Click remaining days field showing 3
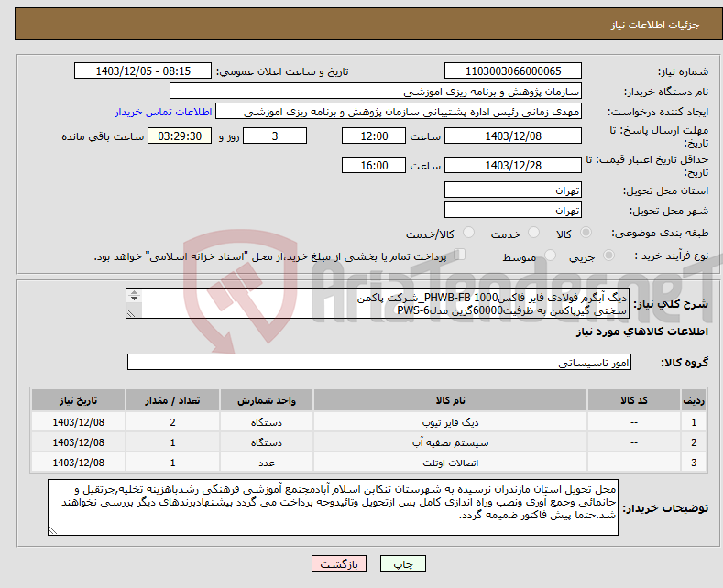Image resolution: width=723 pixels, height=588 pixels. point(275,136)
